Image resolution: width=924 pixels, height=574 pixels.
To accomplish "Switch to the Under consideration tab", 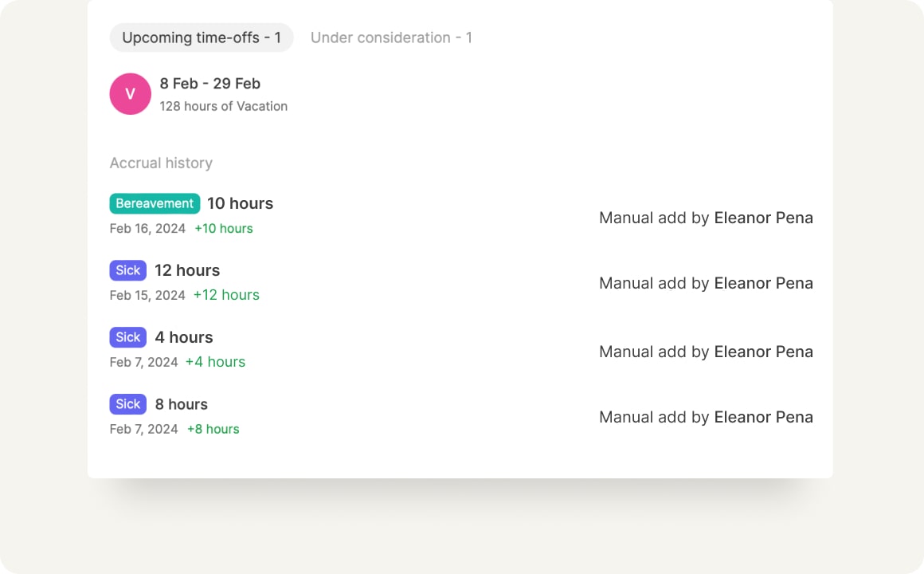I will (391, 37).
